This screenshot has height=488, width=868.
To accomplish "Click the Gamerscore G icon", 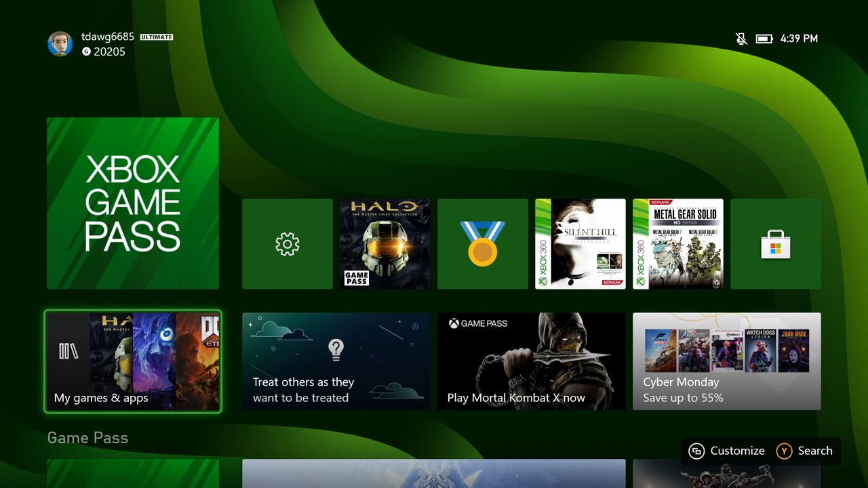I will [x=86, y=52].
